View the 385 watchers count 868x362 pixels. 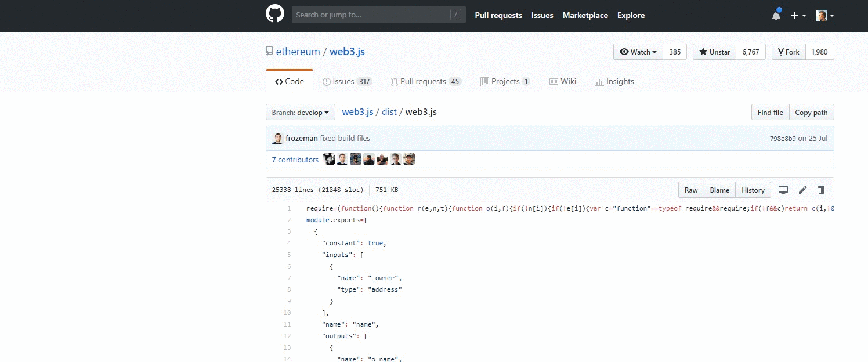click(x=675, y=52)
